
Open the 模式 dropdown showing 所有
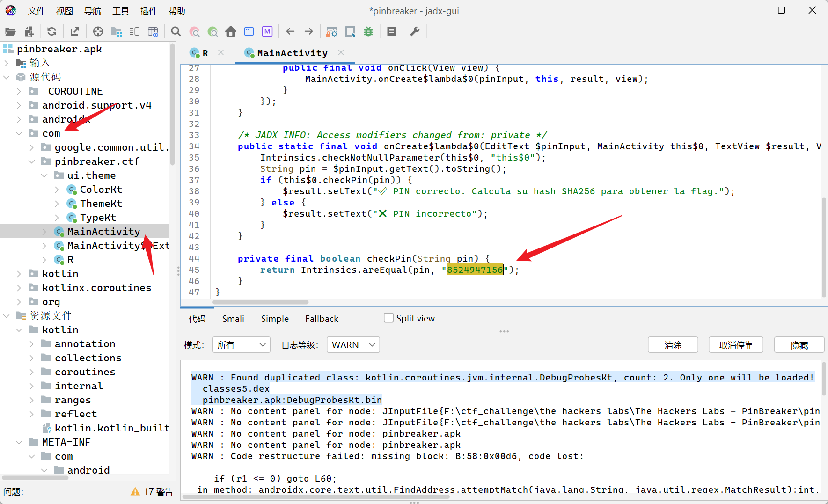[x=241, y=345]
